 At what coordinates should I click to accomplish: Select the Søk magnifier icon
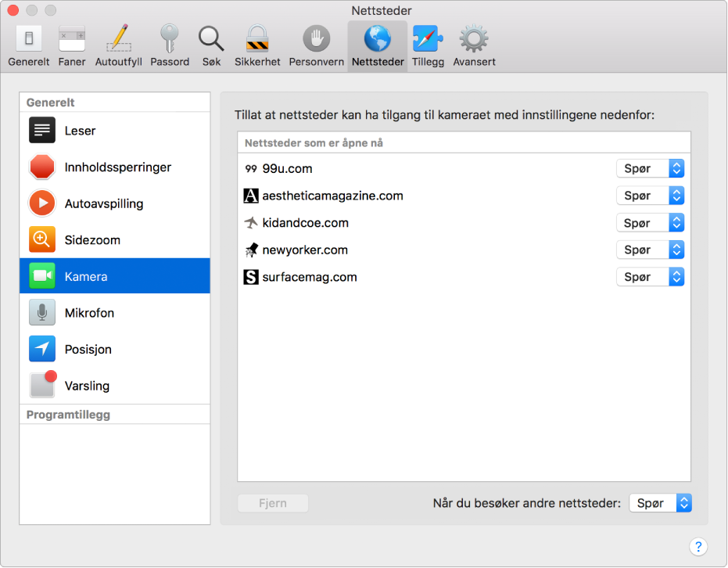(x=211, y=38)
